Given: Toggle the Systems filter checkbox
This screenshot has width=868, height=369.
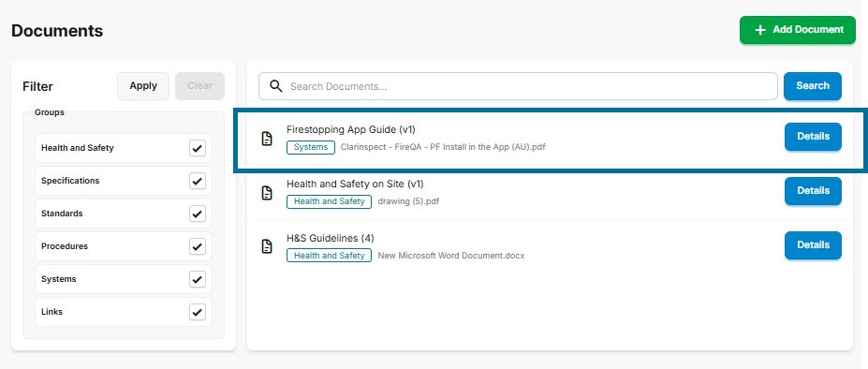Looking at the screenshot, I should tap(198, 279).
